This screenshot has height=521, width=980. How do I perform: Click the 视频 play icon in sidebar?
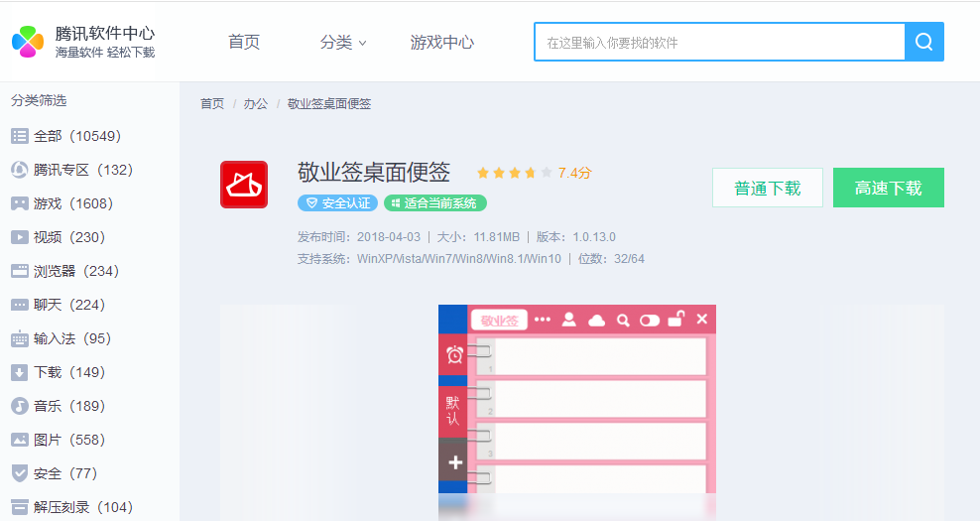pyautogui.click(x=20, y=237)
